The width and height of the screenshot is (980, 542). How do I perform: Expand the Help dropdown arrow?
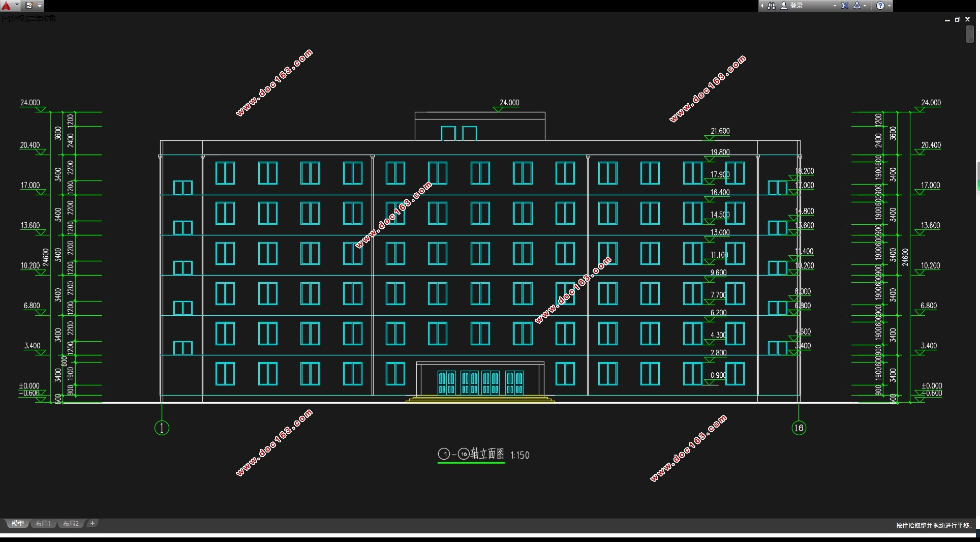(889, 6)
